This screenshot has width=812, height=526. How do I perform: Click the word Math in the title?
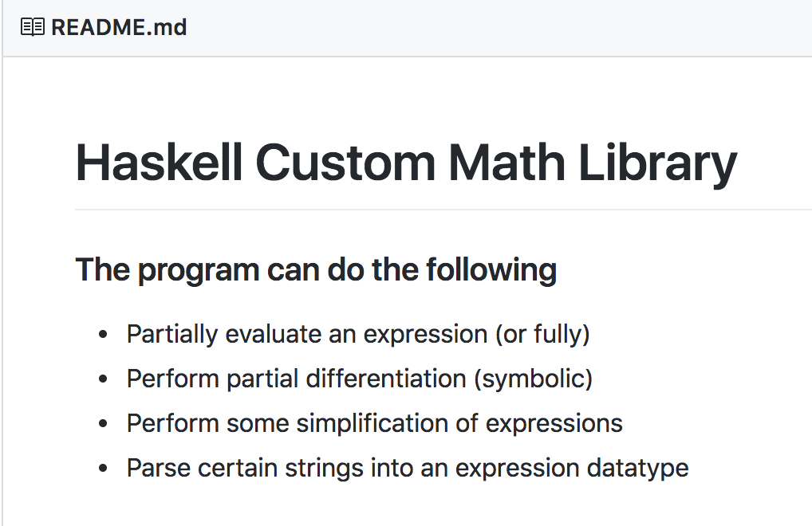(x=507, y=163)
